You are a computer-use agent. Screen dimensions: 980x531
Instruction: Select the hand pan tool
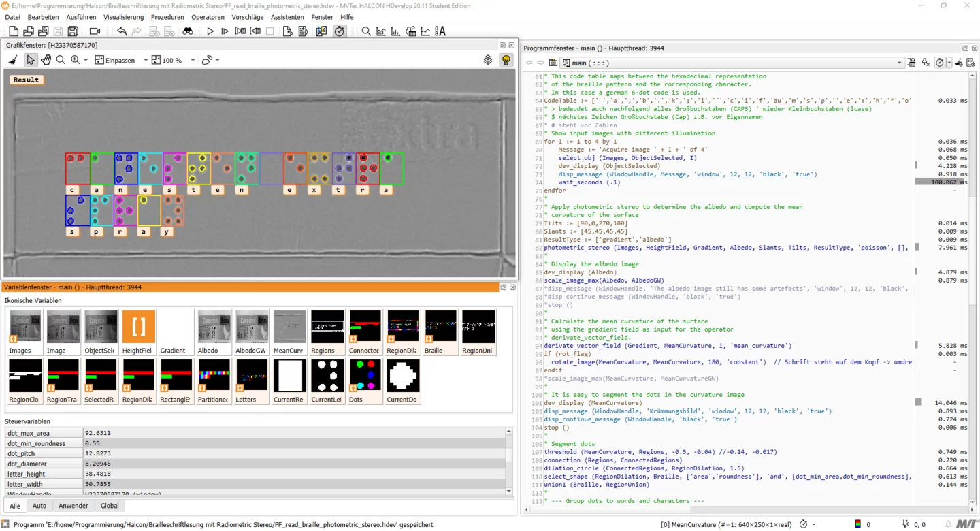[46, 60]
